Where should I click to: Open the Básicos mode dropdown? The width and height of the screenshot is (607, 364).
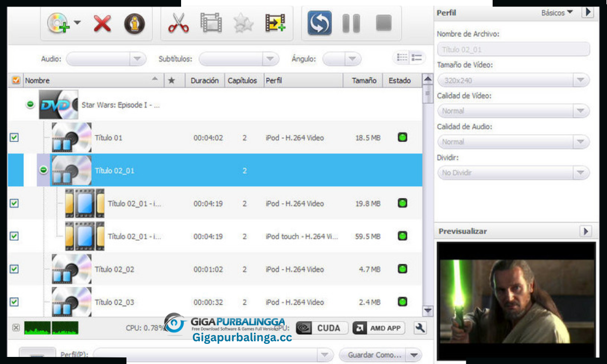(557, 13)
